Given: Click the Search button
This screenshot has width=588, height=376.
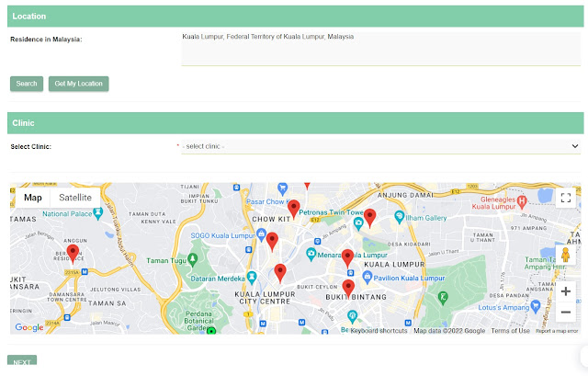Looking at the screenshot, I should (27, 84).
